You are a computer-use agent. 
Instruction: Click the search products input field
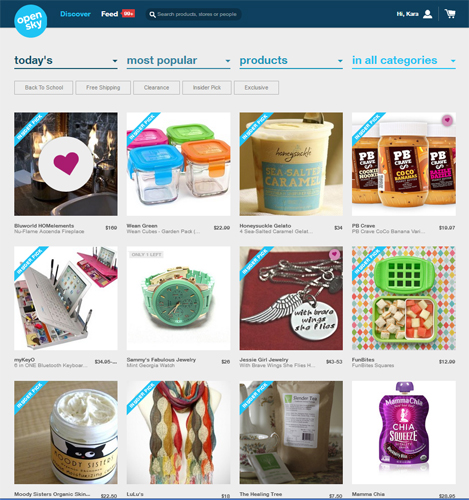tap(197, 14)
